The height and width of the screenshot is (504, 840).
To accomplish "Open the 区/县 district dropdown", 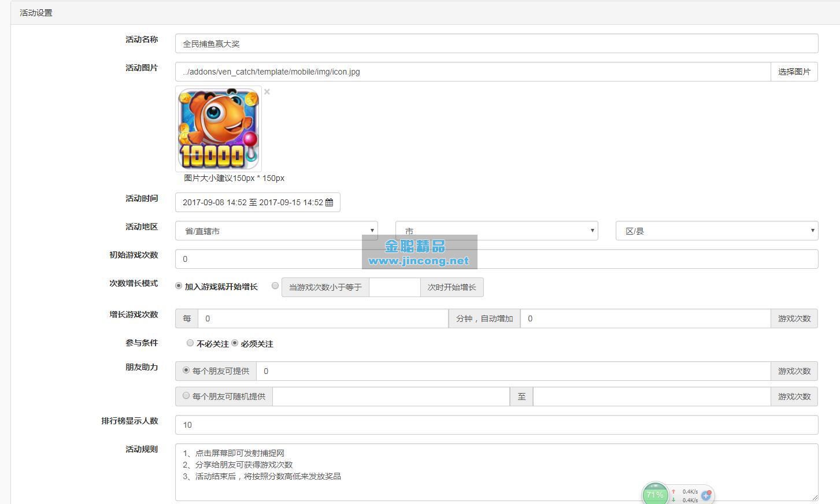I will coord(717,231).
